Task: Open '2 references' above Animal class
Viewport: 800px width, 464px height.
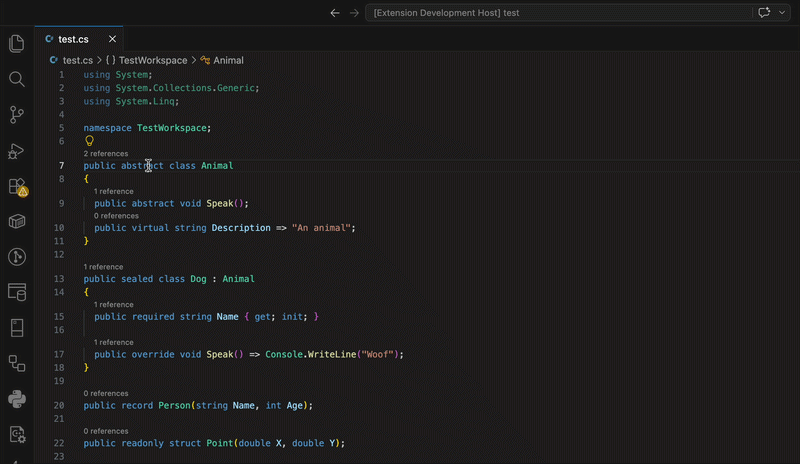Action: tap(106, 154)
